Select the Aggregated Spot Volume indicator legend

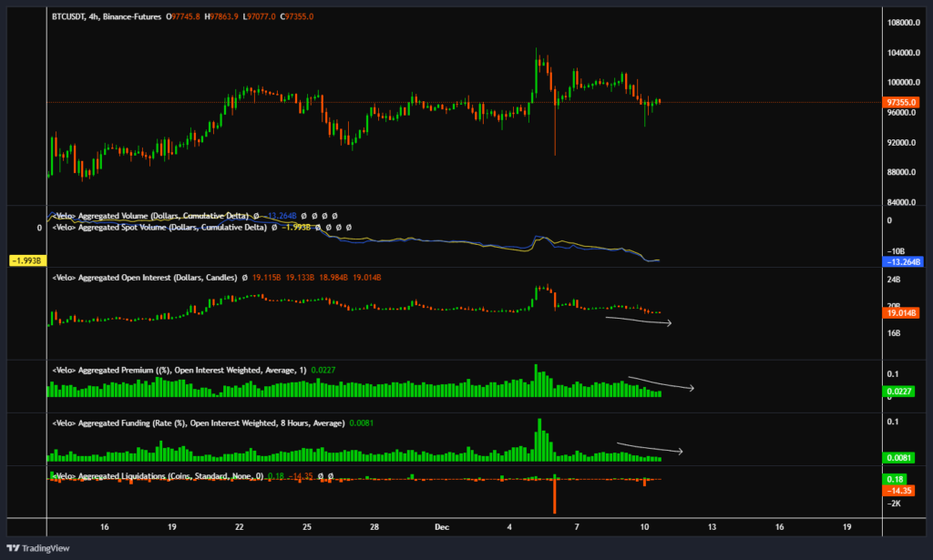[160, 227]
